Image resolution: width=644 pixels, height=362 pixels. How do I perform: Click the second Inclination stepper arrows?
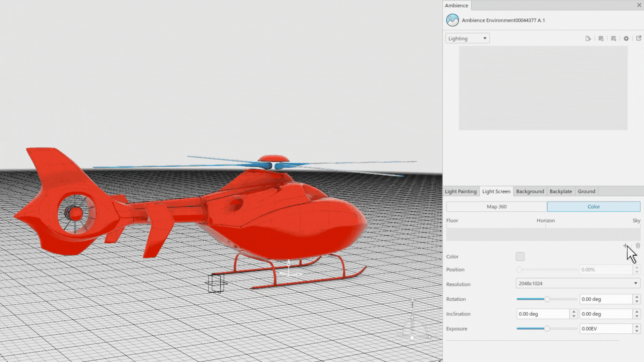[x=637, y=314]
